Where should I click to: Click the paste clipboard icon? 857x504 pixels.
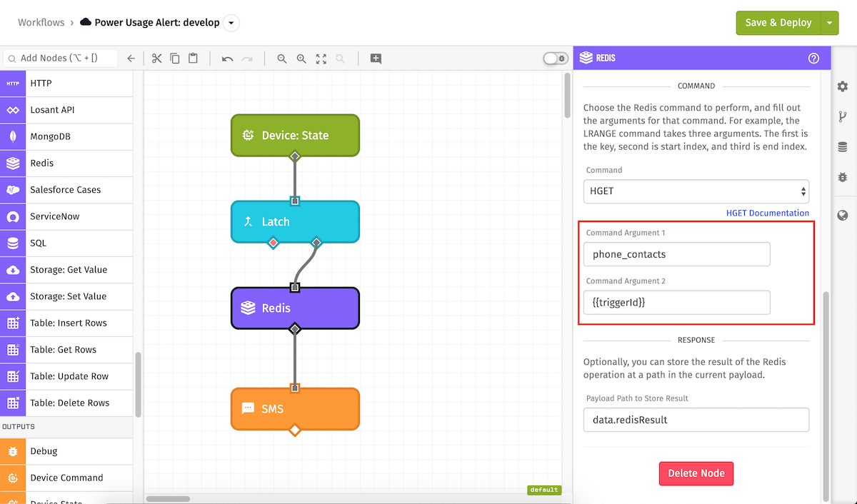[194, 59]
